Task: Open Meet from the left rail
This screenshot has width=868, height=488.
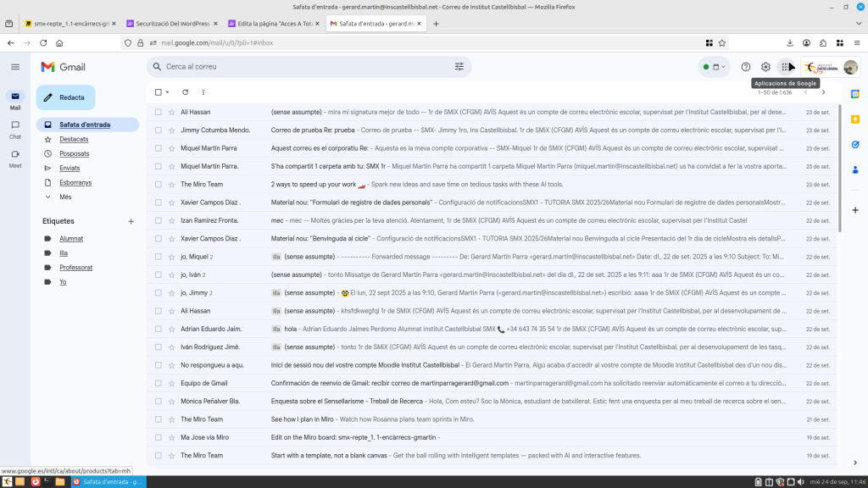Action: click(x=15, y=157)
